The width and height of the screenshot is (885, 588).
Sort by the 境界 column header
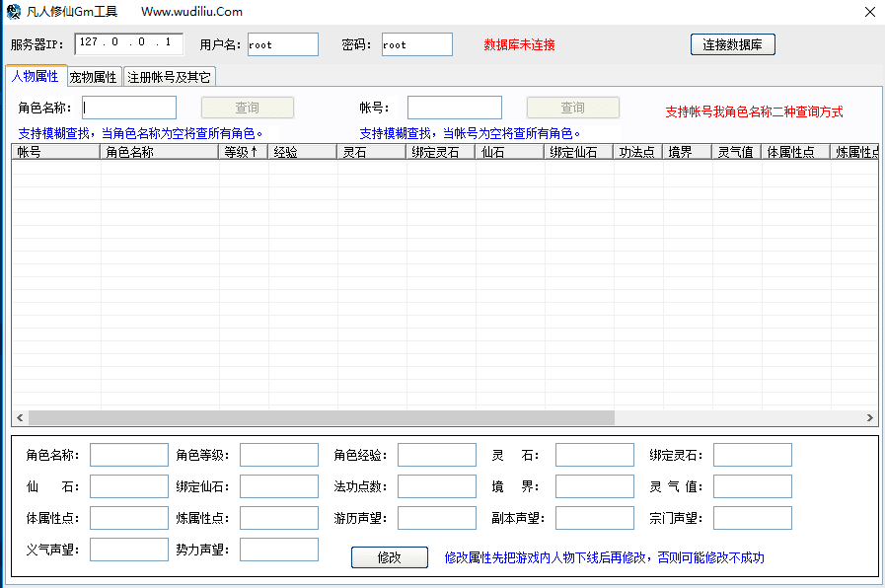click(688, 152)
